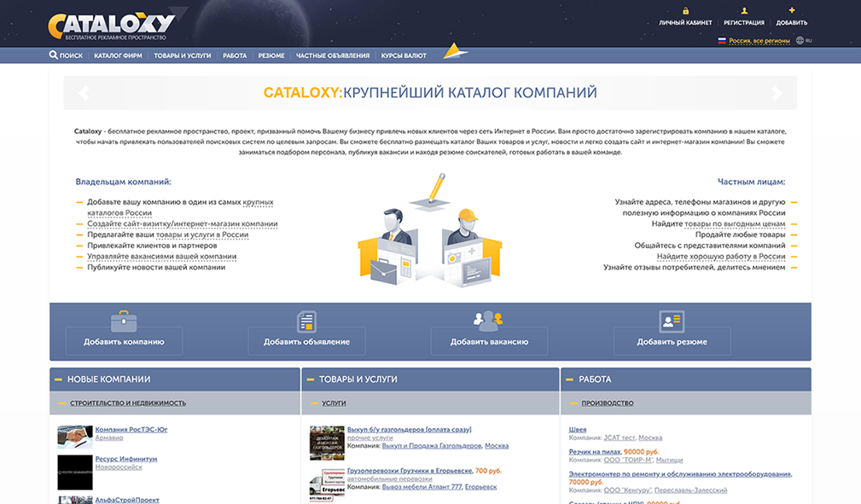This screenshot has width=861, height=504.
Task: Click the padlock icon above Личный кабинет
Action: pyautogui.click(x=685, y=10)
